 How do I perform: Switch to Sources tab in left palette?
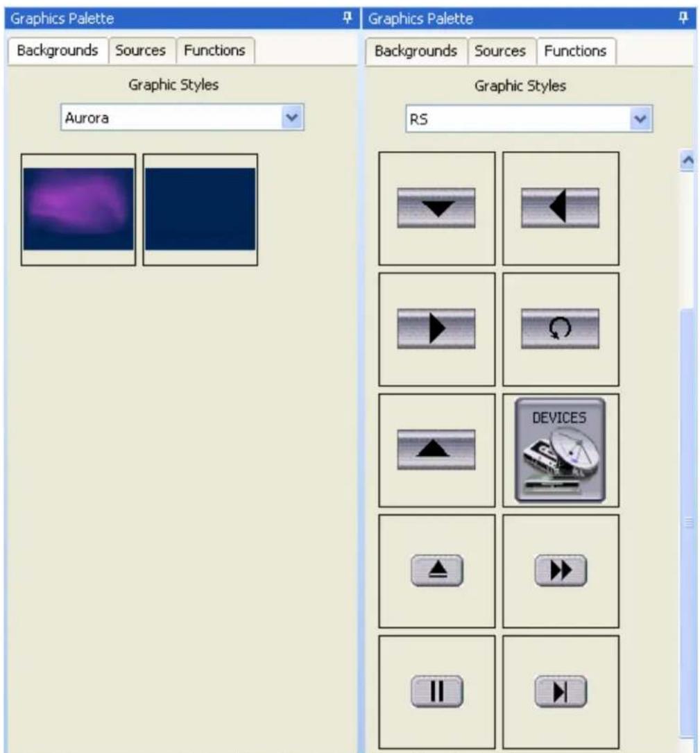[x=141, y=51]
